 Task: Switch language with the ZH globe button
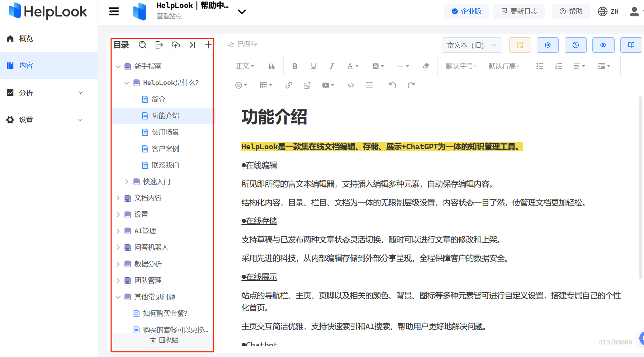pyautogui.click(x=608, y=11)
